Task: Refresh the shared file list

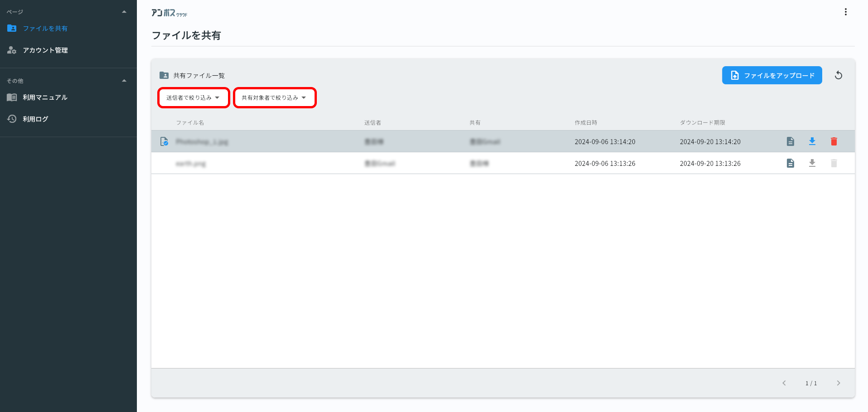Action: [839, 75]
